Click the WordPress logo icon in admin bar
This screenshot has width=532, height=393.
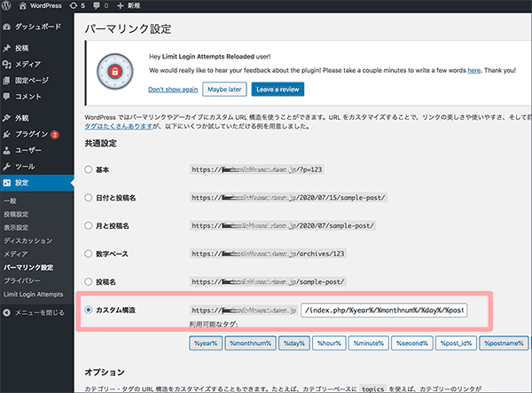9,6
